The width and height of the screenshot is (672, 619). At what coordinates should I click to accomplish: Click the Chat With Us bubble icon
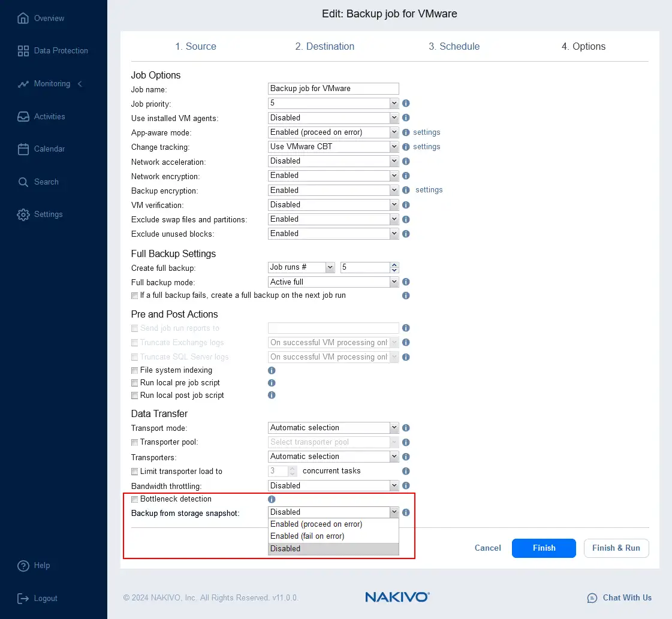tap(592, 598)
